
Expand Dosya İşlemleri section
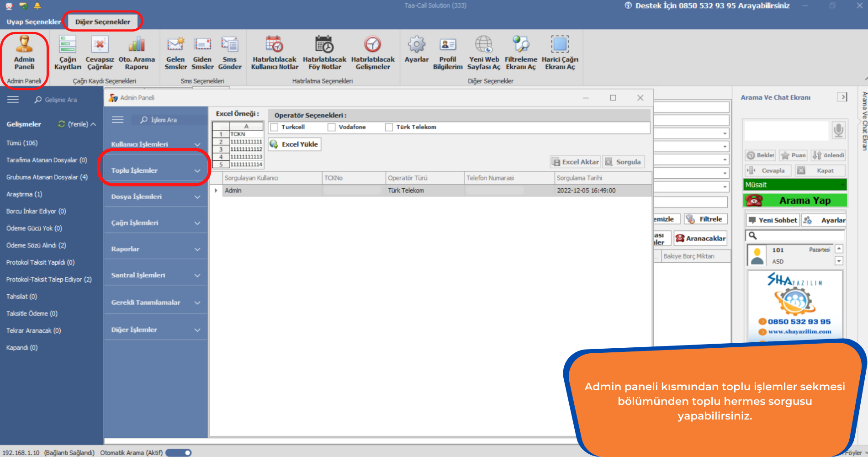156,197
